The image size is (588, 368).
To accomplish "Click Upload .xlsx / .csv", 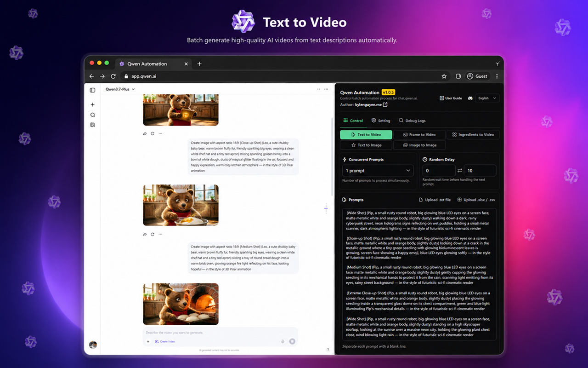I will point(476,200).
